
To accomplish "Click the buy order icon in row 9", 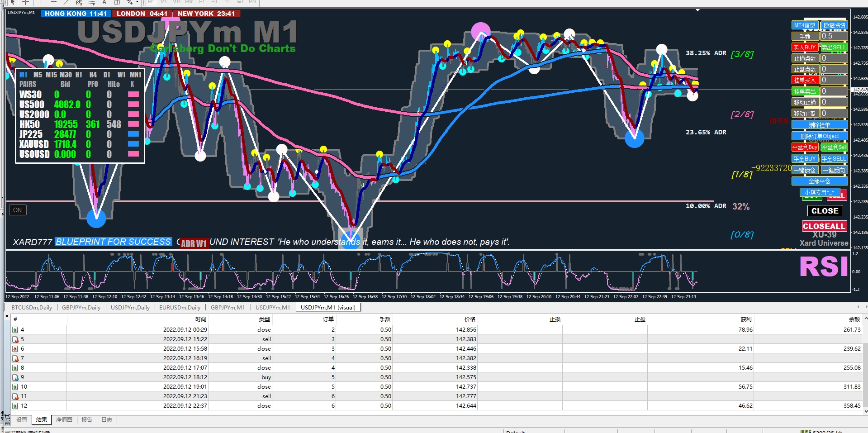I will [x=15, y=377].
